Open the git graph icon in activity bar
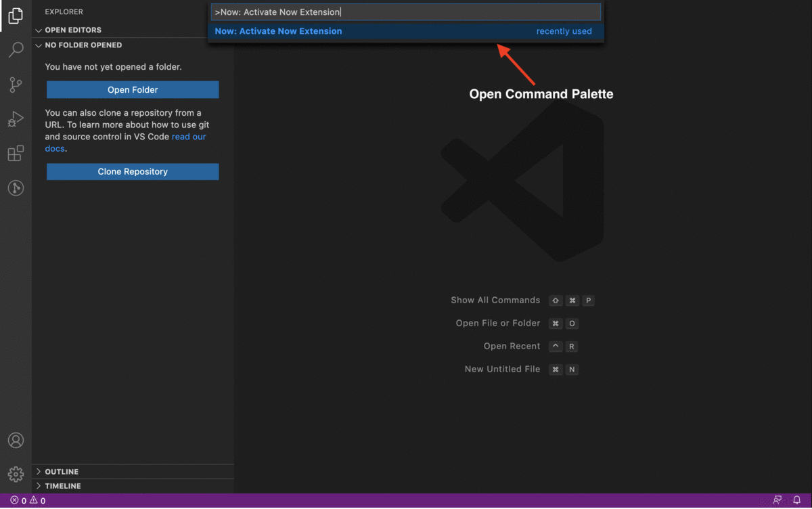The image size is (812, 509). coord(16,188)
